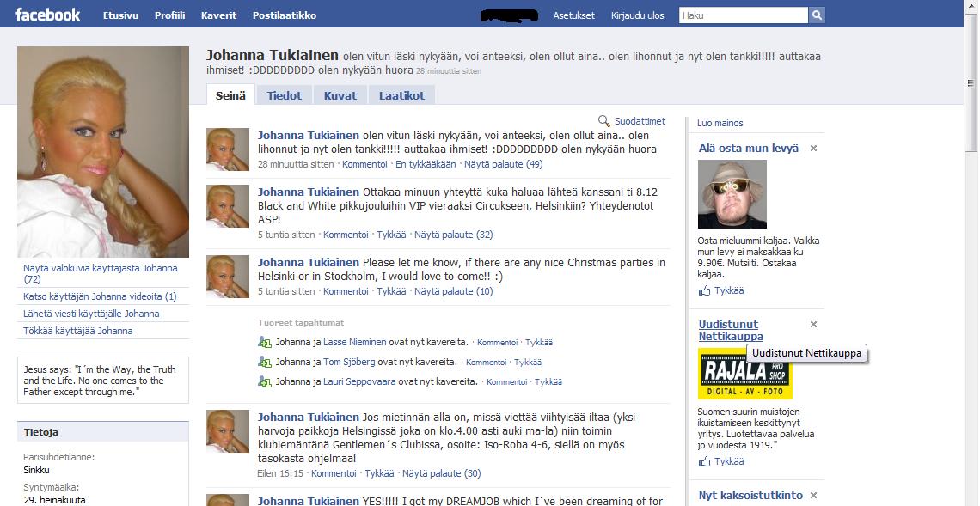The image size is (980, 506).
Task: Click friend icon beside Lauri Seppovaara event
Action: 265,381
